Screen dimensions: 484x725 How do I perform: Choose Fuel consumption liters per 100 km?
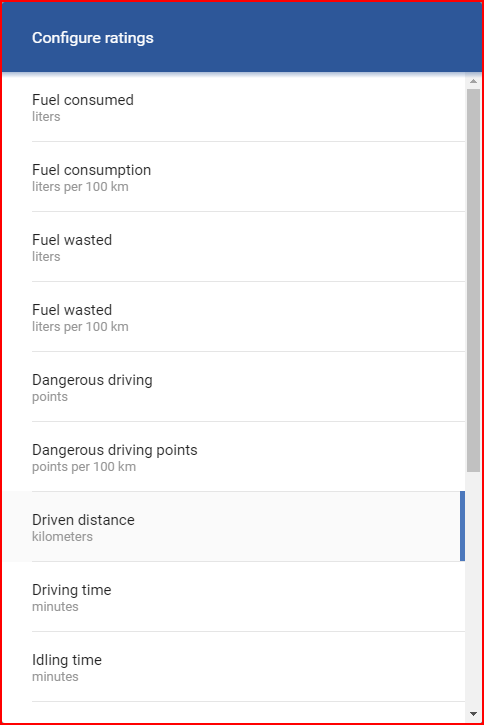coord(233,177)
